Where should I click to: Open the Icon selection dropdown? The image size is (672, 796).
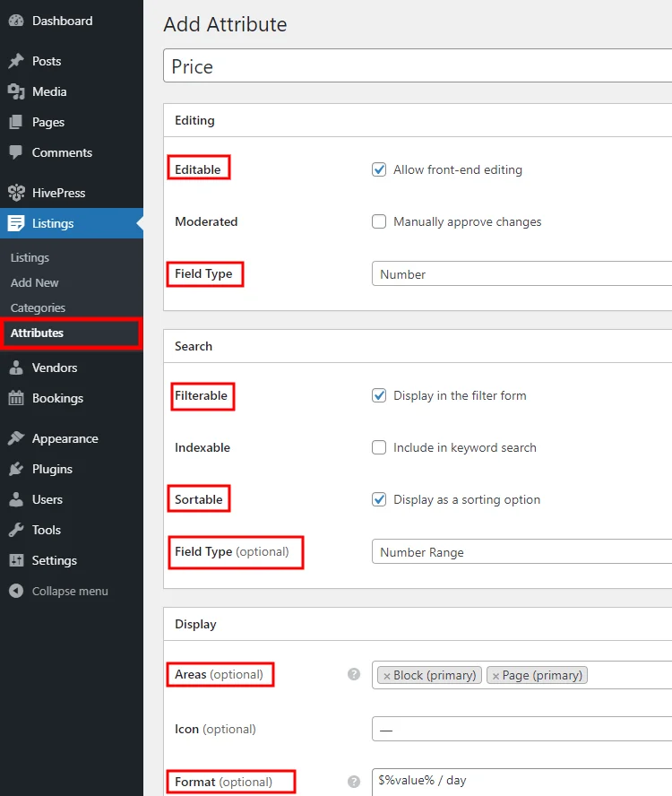(521, 730)
